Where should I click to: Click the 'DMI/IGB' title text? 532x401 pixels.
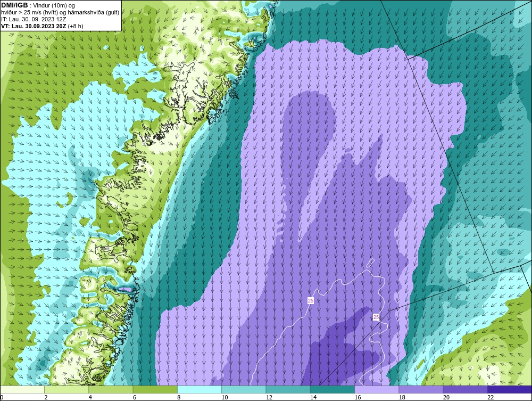(x=14, y=5)
